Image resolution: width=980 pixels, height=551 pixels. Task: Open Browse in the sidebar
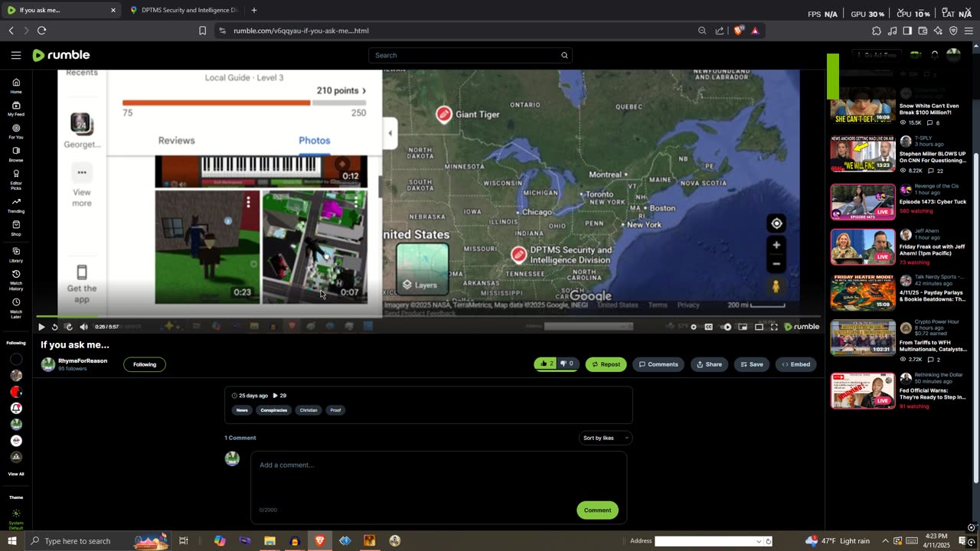tap(16, 155)
